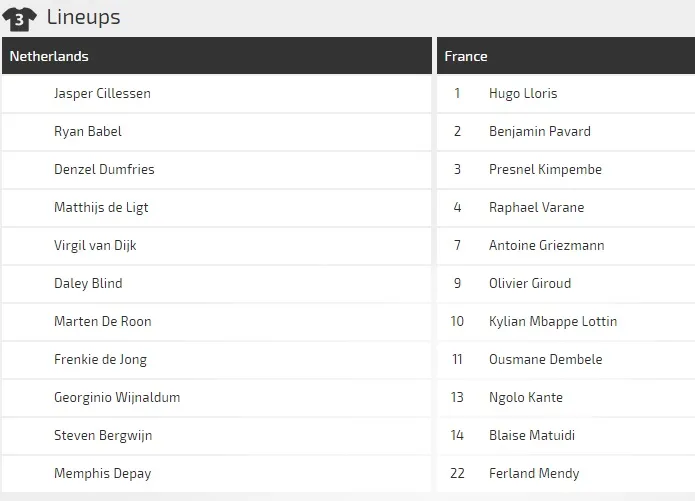
Task: Open Antoine Griezmann's profile
Action: [547, 246]
